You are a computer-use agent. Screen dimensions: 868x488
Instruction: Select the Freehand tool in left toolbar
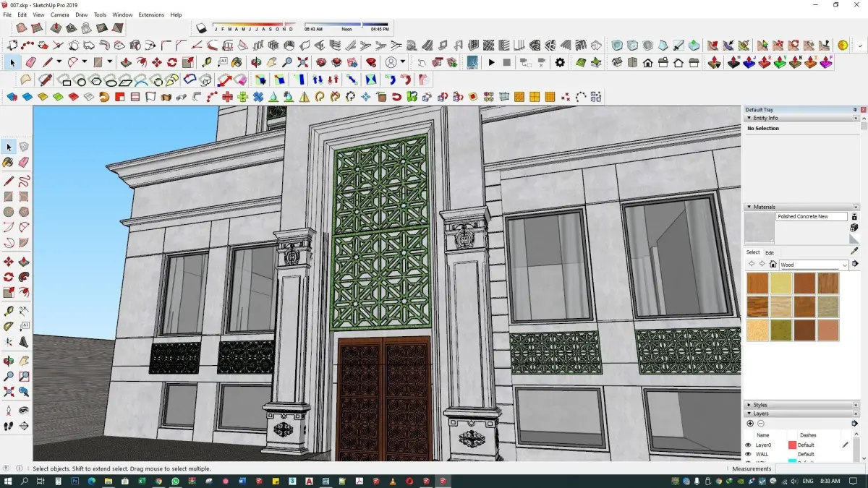tap(24, 181)
